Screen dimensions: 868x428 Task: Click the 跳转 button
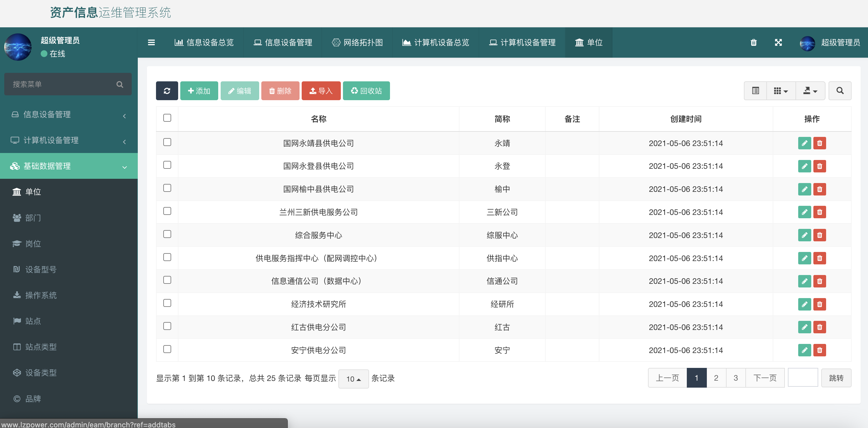(x=836, y=378)
